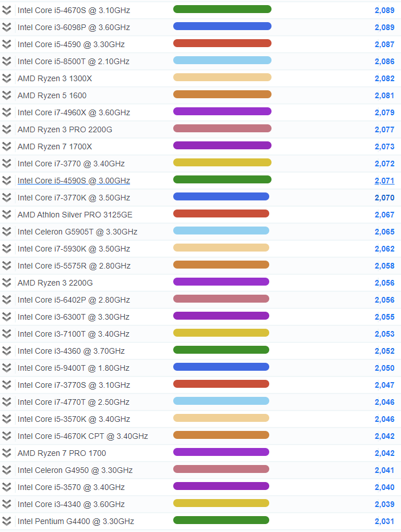Expand the Intel Core i5-3570K chevron
The image size is (401, 532).
(6, 419)
